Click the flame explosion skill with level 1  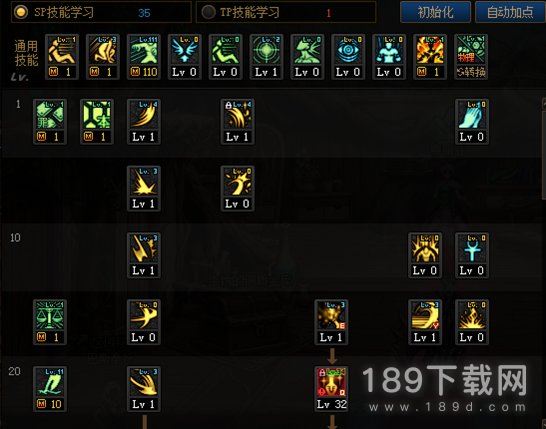tap(430, 57)
